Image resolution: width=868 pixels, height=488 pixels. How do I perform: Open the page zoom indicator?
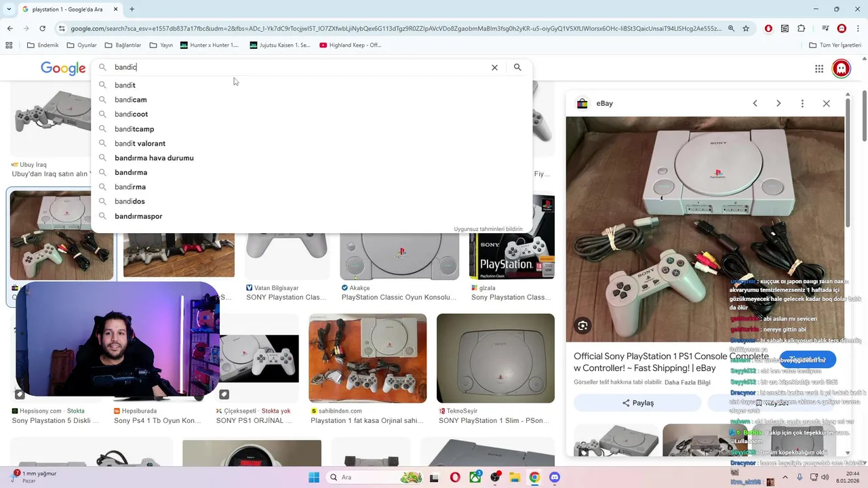tap(731, 28)
